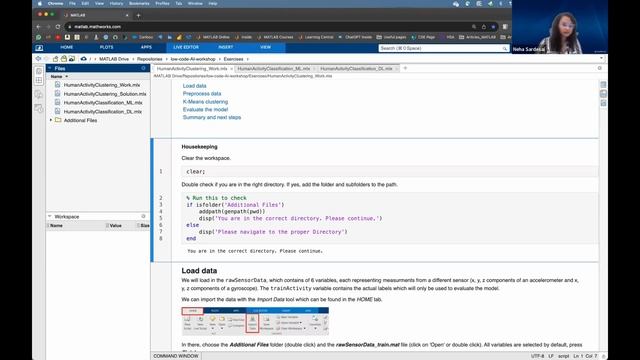Viewport: 640px width, 360px height.
Task: Collapse the Files panel
Action: (50, 68)
